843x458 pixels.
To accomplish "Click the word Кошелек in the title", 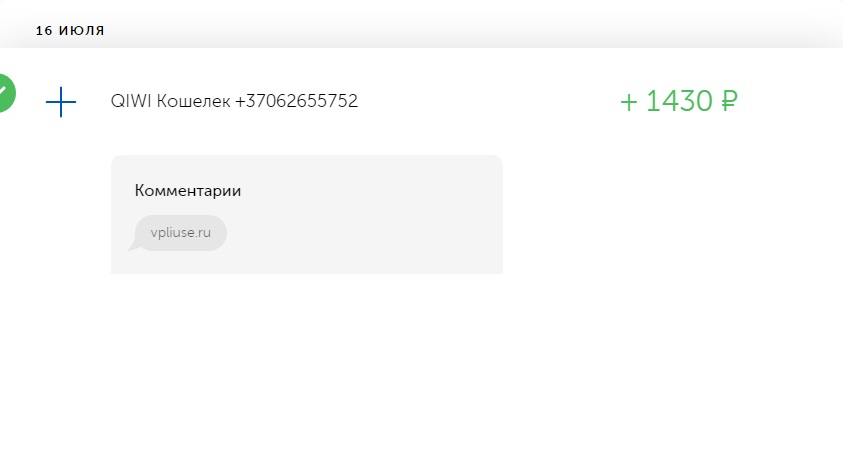I will pos(194,101).
